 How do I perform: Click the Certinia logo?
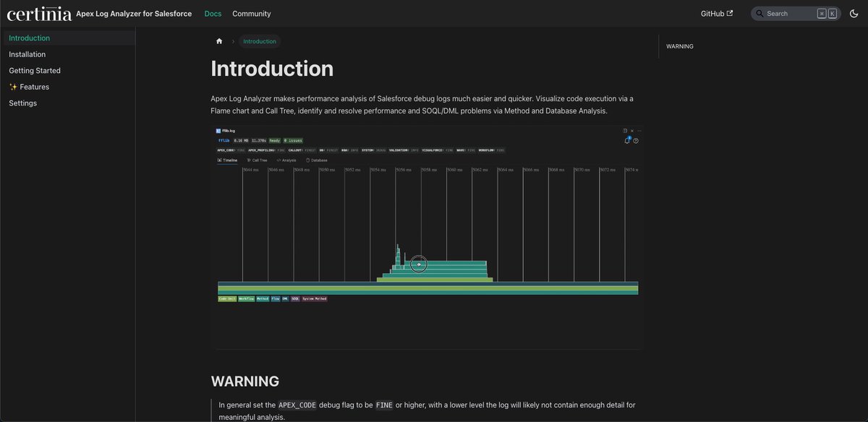[39, 13]
